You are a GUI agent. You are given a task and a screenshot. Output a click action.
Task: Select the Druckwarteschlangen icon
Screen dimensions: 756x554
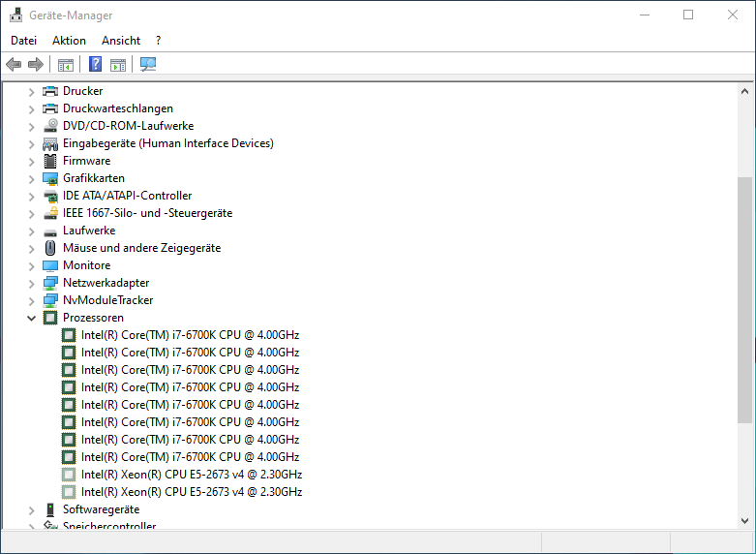(50, 108)
